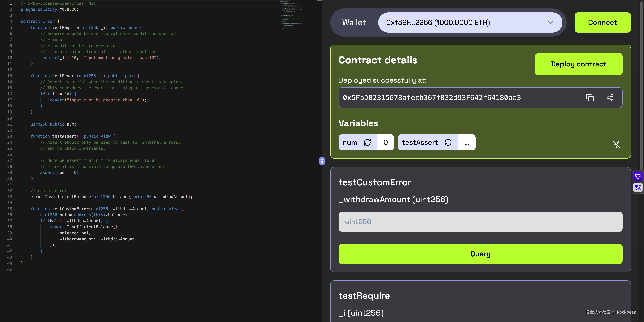Screen dimensions: 644x322
Task: Unpin the contract details panel
Action: point(616,144)
